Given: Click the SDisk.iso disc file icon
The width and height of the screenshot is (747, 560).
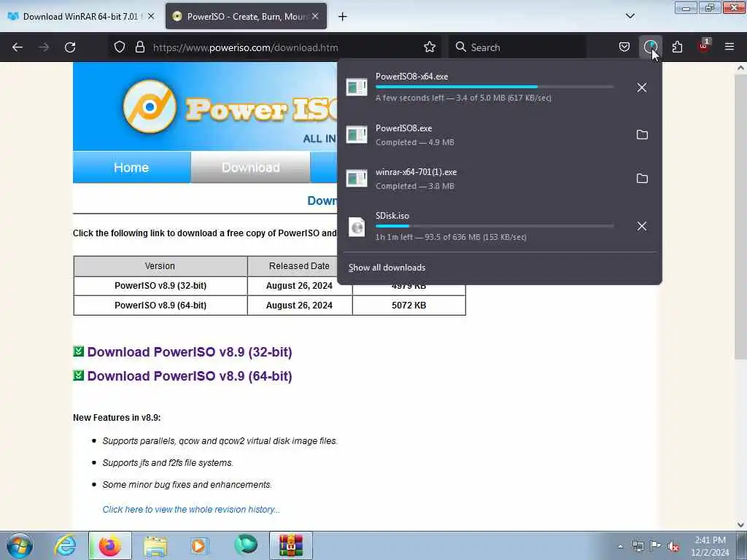Looking at the screenshot, I should [x=356, y=227].
